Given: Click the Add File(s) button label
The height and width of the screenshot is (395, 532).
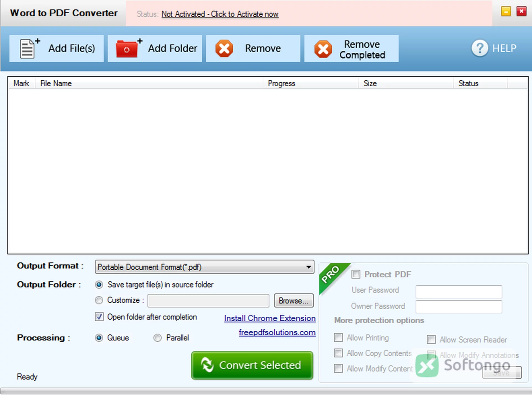Looking at the screenshot, I should [72, 48].
